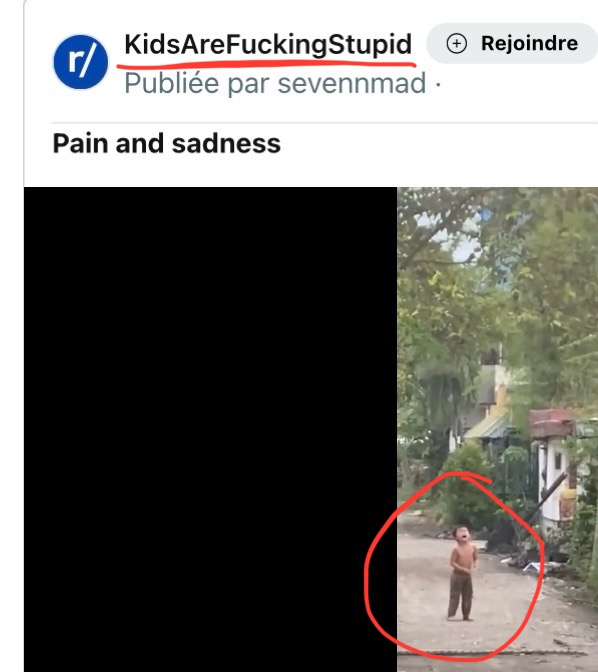Click the red-roofed structure in the video
This screenshot has height=672, width=598.
tap(553, 422)
